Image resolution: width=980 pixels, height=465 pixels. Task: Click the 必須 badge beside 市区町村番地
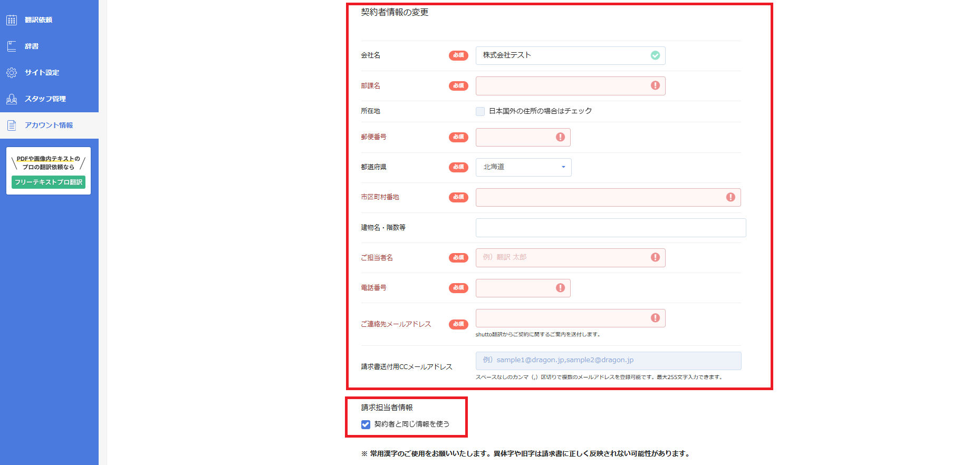pos(458,197)
